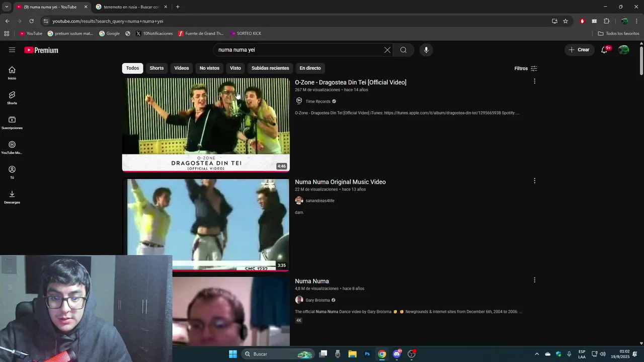The image size is (644, 362).
Task: Open the Time Records channel
Action: click(318, 102)
